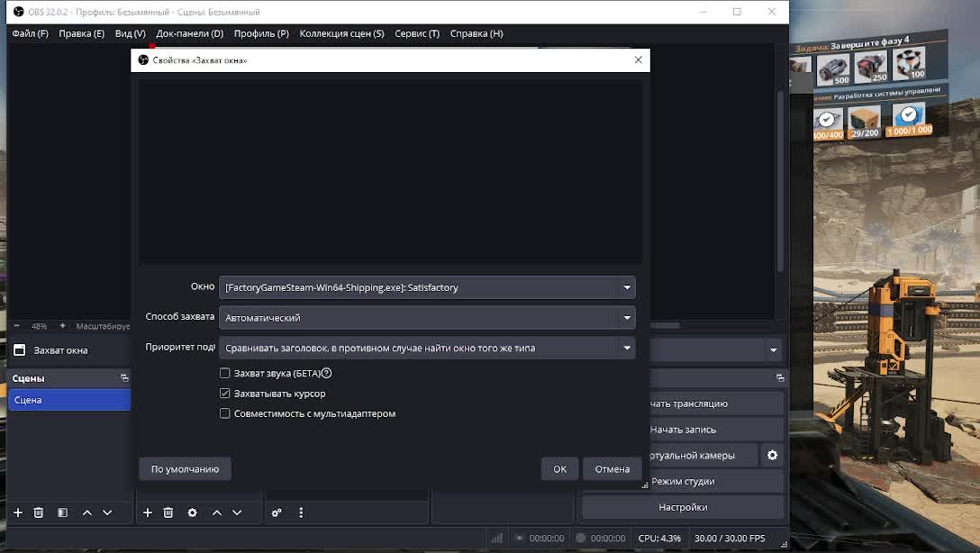Open audio mixer three-dot menu
Viewport: 980px width, 553px height.
pos(301,512)
